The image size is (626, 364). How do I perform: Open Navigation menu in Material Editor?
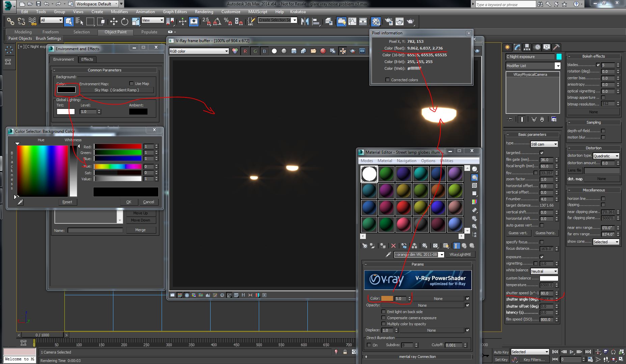406,161
